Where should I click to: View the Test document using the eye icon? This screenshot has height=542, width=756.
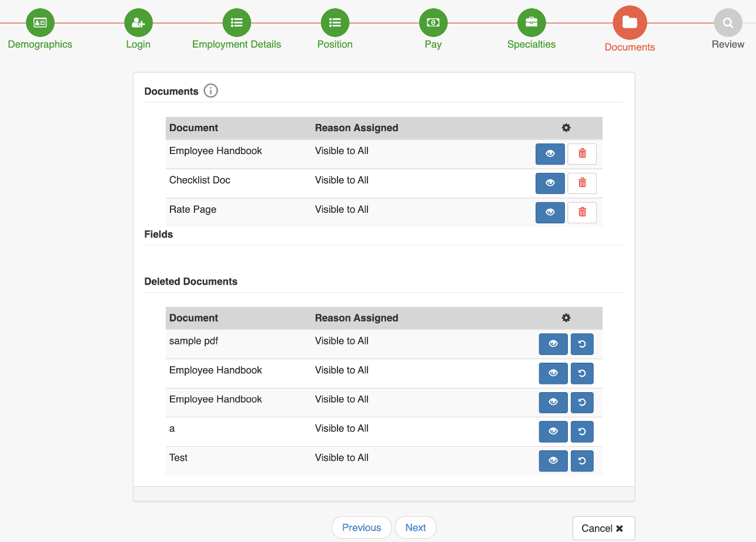coord(553,461)
